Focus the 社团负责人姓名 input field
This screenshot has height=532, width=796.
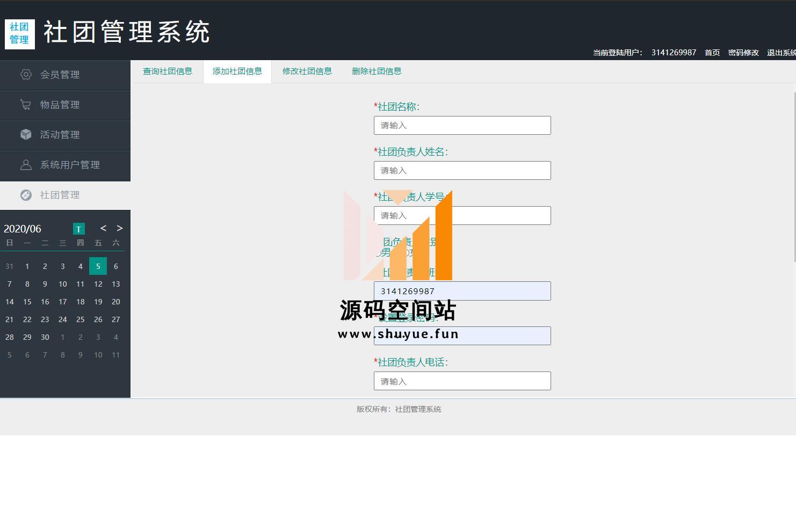[x=462, y=171]
